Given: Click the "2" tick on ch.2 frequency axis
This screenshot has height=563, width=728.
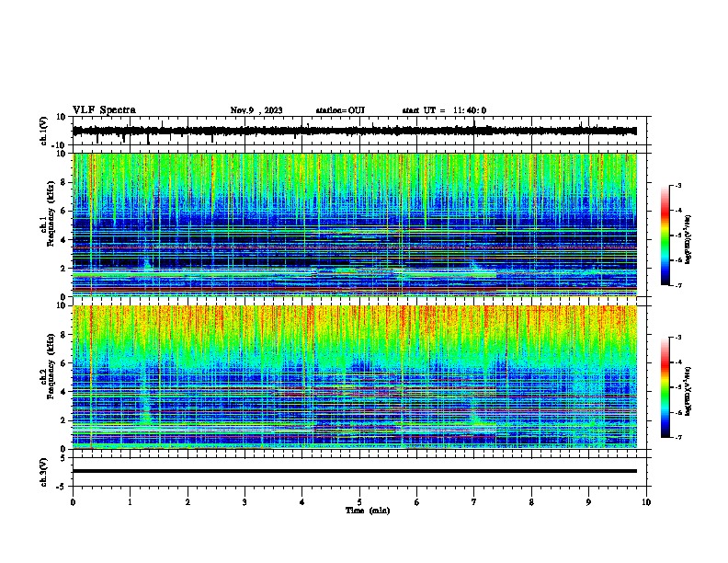Looking at the screenshot, I should (63, 420).
